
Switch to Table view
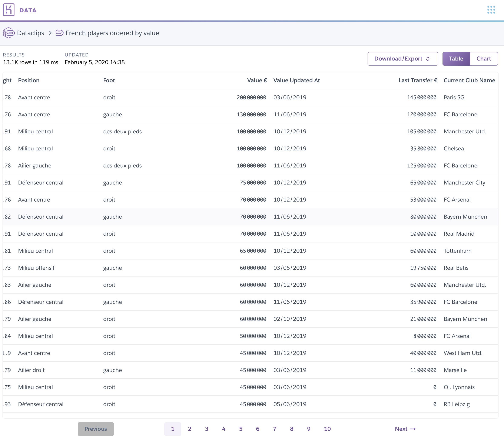coord(456,59)
